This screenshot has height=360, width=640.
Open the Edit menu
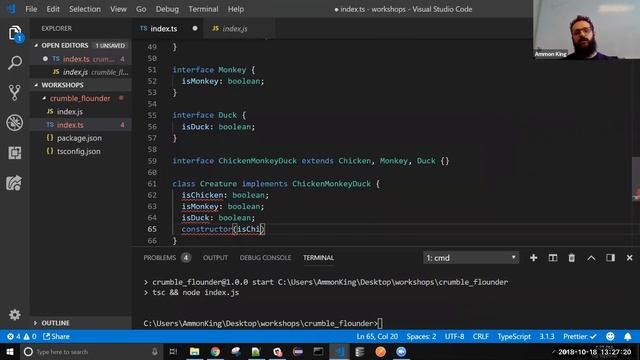[53, 9]
